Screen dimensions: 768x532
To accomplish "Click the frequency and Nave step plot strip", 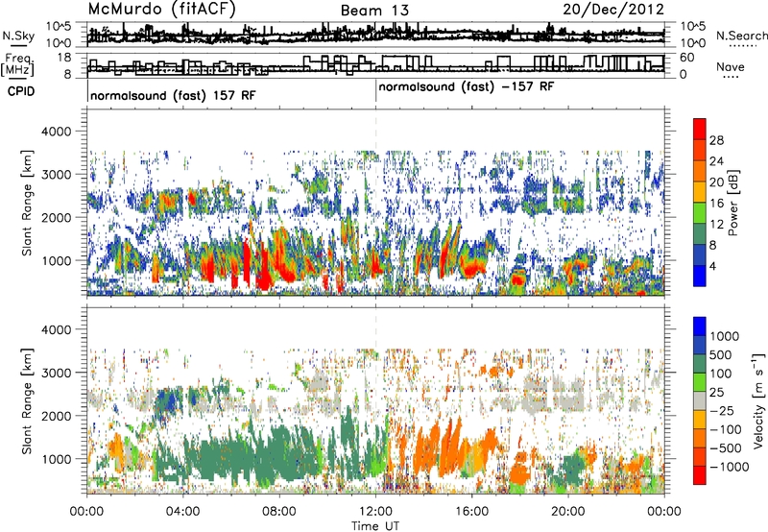I will [376, 65].
